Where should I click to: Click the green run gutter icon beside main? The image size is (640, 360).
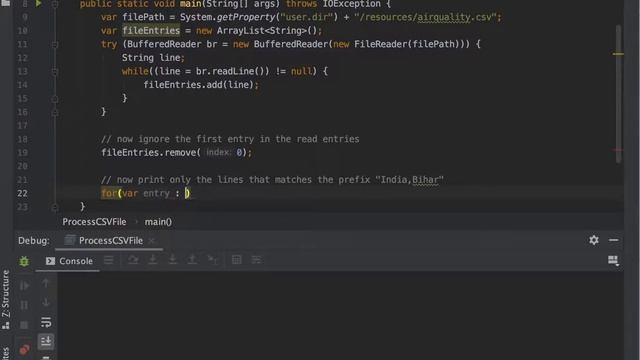38,4
